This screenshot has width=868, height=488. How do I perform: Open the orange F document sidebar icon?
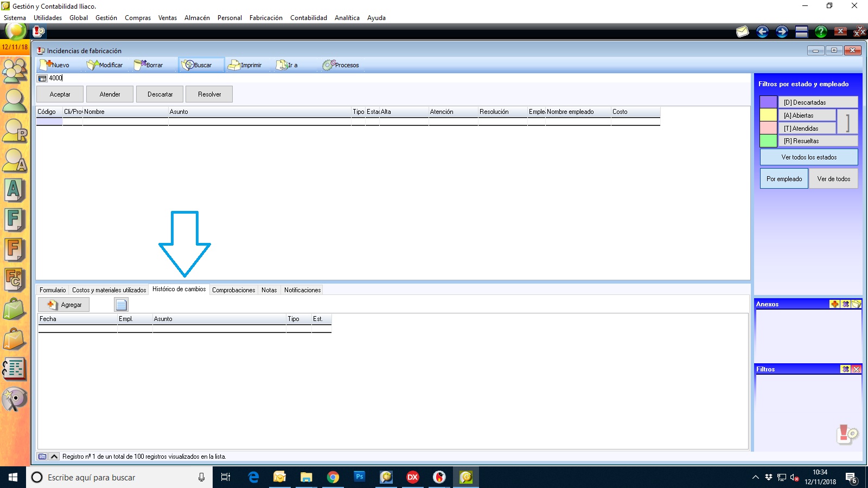point(15,250)
